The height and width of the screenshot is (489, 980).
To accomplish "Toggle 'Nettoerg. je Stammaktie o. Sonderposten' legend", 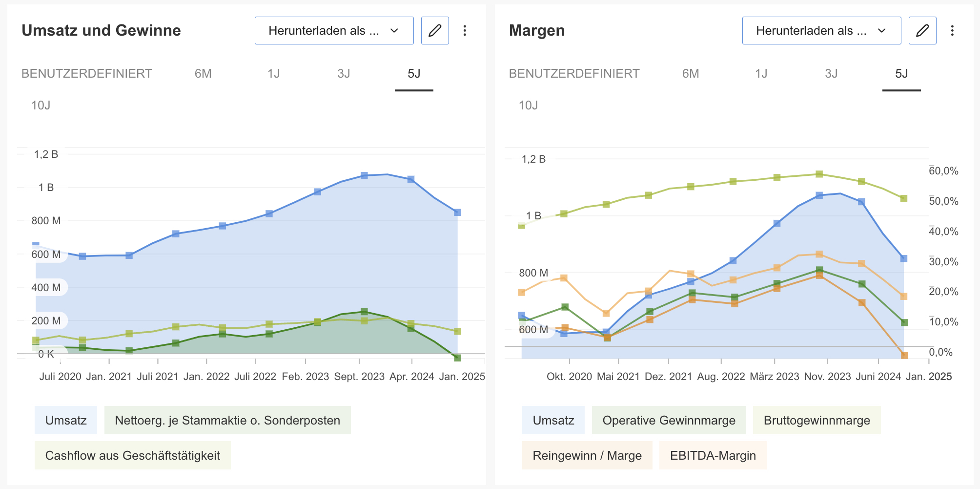I will (x=227, y=420).
